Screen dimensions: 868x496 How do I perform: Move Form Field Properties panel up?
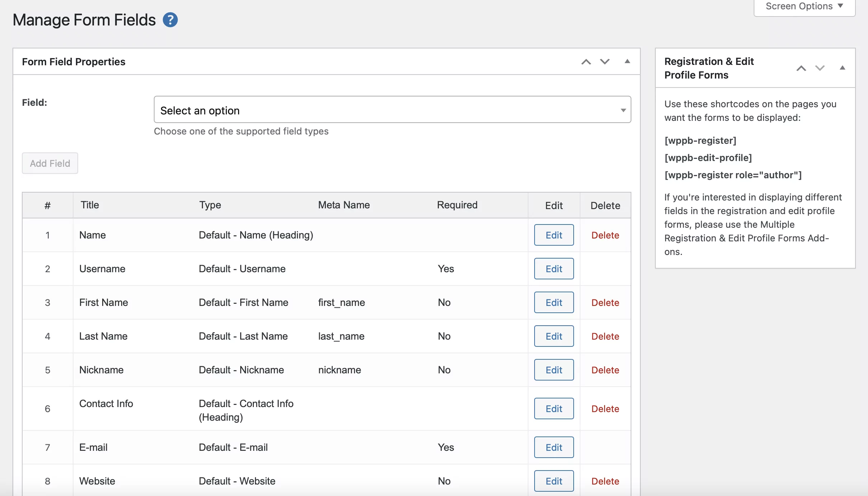coord(586,62)
